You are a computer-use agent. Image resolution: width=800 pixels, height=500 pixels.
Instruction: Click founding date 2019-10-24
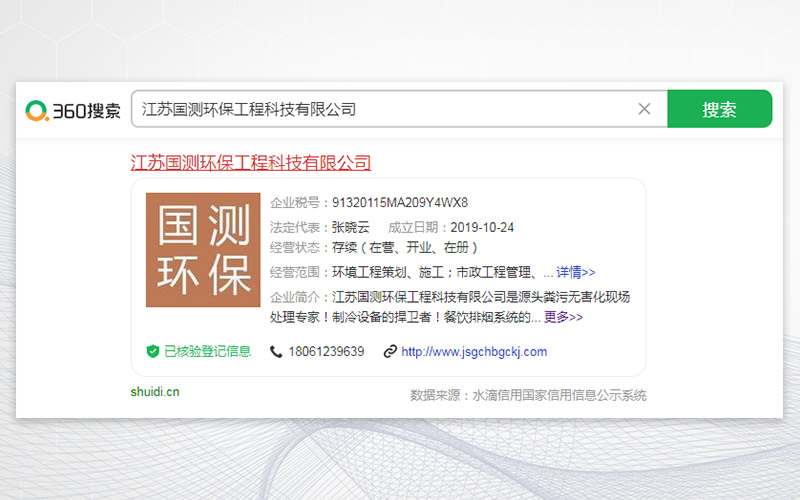coord(482,228)
